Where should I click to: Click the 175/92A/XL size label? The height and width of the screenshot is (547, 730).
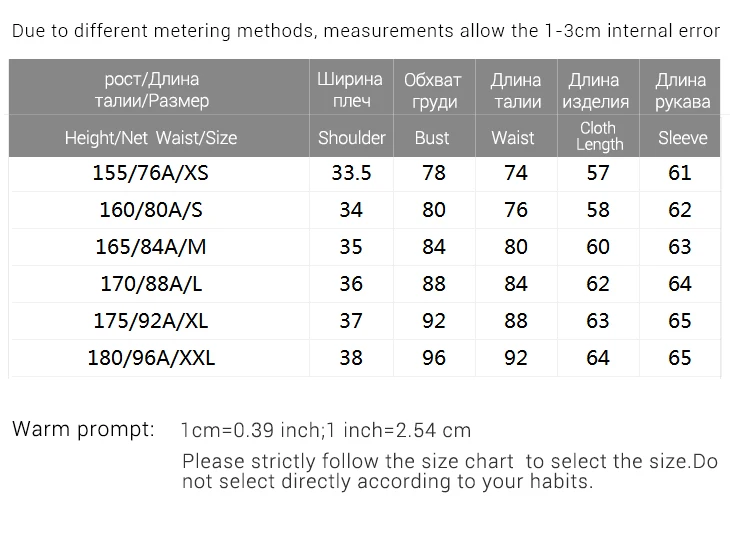[151, 321]
